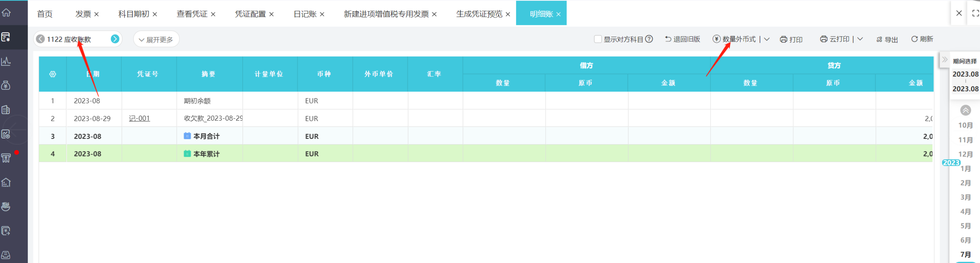Image resolution: width=980 pixels, height=263 pixels.
Task: Open the voucher module sidebar icon
Action: click(x=6, y=37)
